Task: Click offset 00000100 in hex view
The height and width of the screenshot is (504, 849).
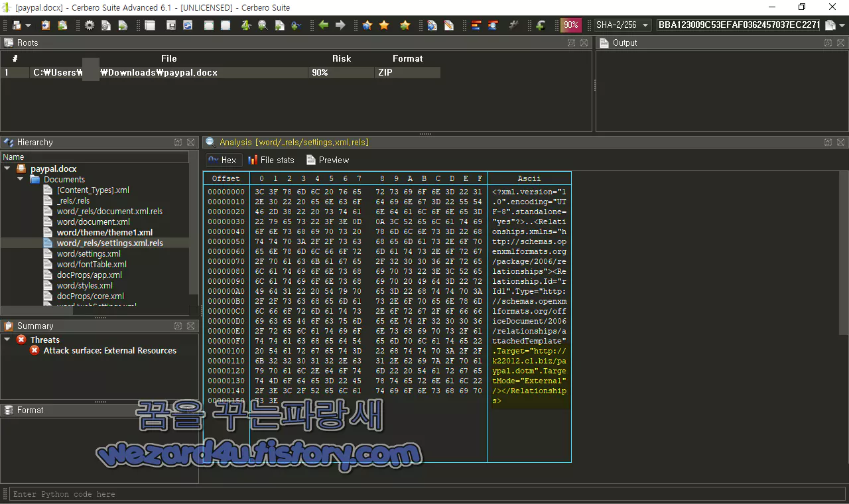Action: 226,351
